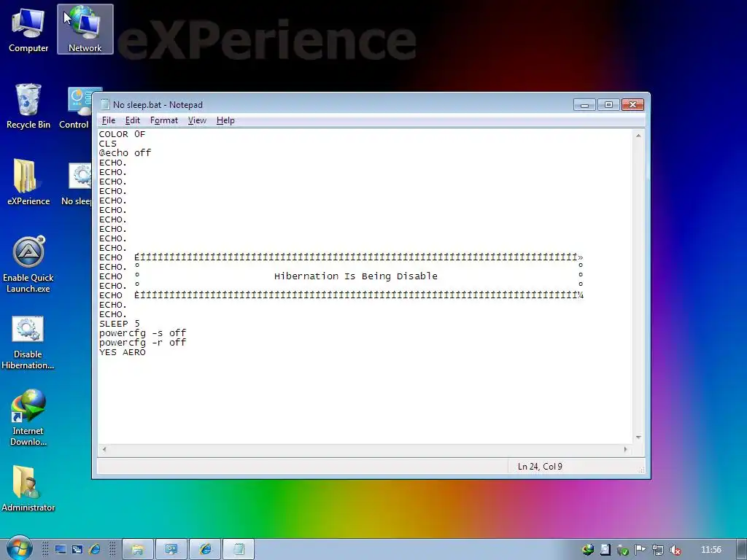Open the Format menu in Notepad
Image resolution: width=747 pixels, height=560 pixels.
pos(164,120)
